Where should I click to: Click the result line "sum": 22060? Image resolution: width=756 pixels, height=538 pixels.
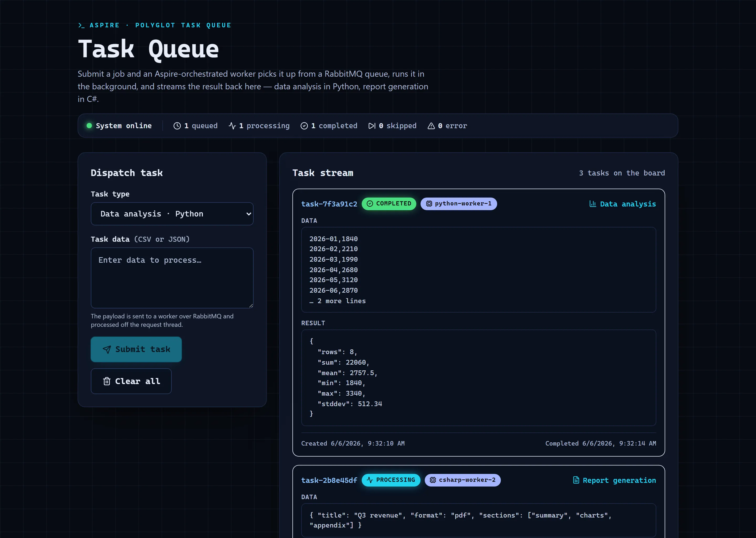[x=343, y=363]
